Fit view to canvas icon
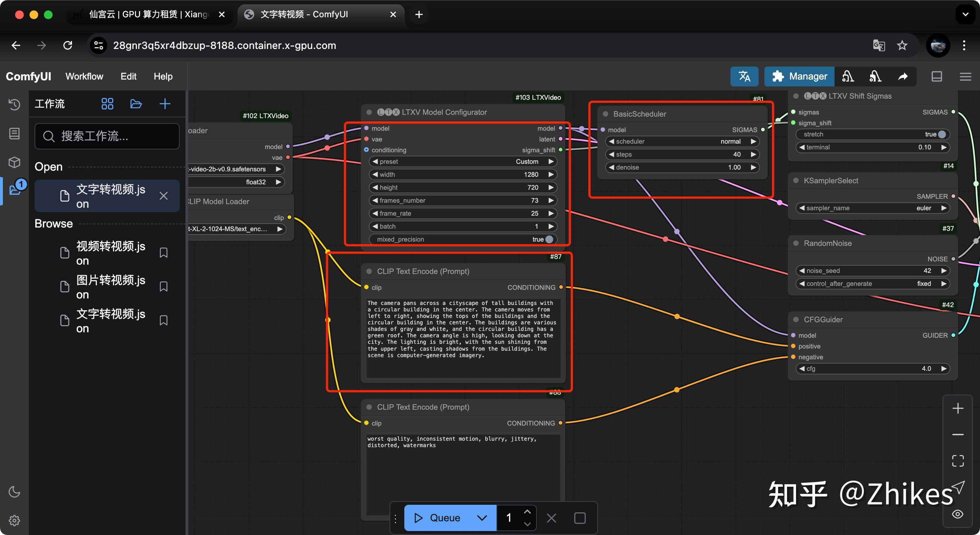This screenshot has width=980, height=535. [958, 461]
